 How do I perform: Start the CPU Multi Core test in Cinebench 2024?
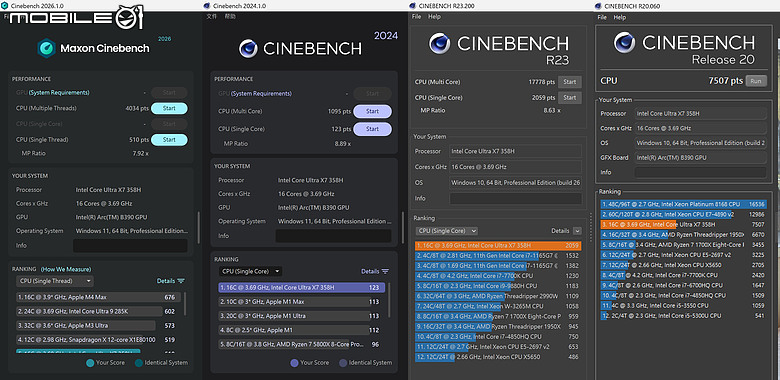pyautogui.click(x=373, y=111)
